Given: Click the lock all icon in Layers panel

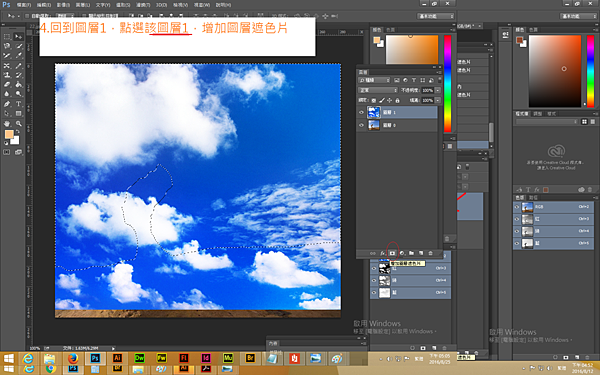Looking at the screenshot, I should (397, 101).
